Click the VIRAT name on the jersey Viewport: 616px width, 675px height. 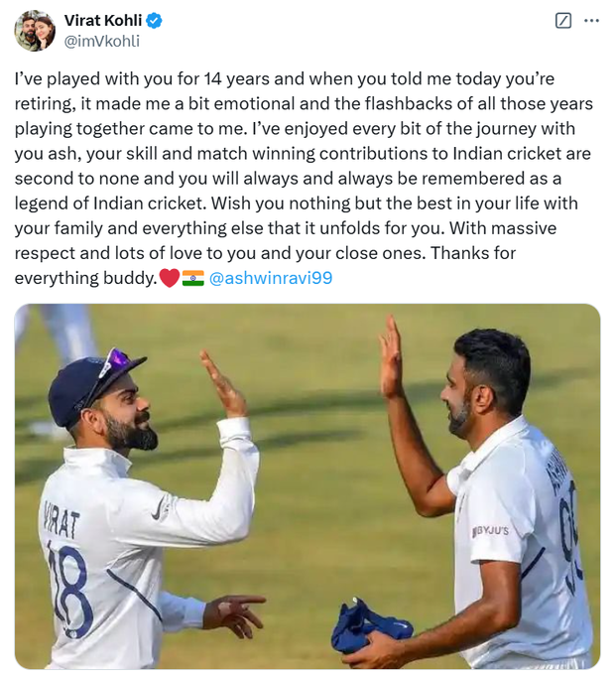tap(61, 519)
